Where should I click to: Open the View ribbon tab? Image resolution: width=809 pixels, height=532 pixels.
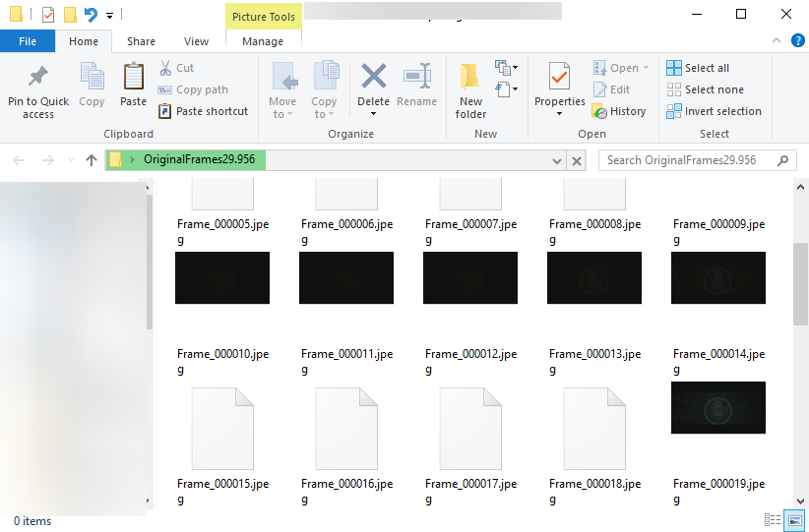coord(196,41)
